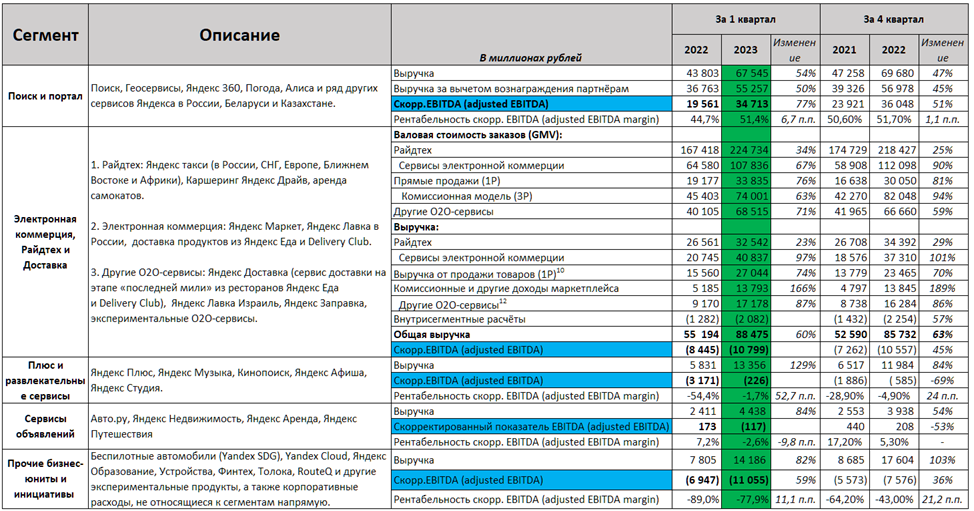Select the EBITDA value '(226)'

745,381
